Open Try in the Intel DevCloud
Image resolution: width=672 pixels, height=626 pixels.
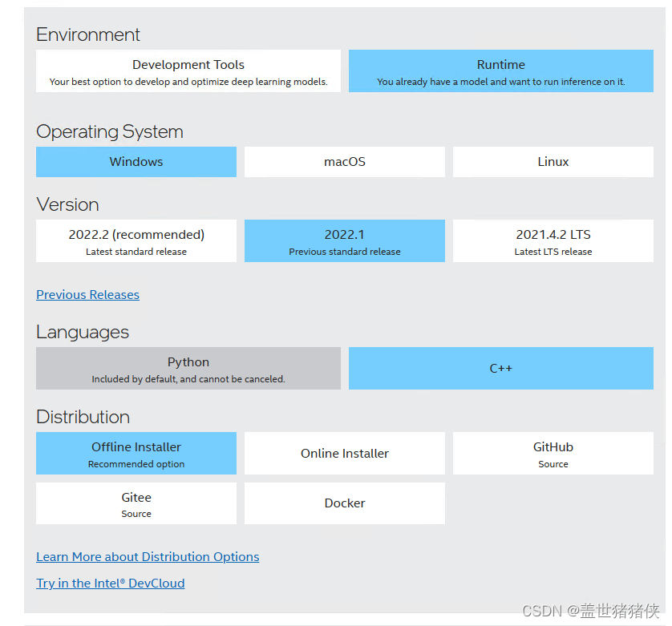(x=110, y=583)
